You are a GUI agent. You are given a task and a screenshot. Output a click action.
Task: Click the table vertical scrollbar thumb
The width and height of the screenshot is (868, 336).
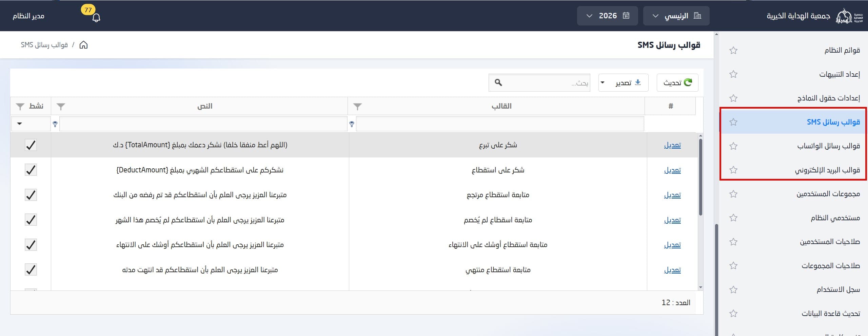(701, 177)
